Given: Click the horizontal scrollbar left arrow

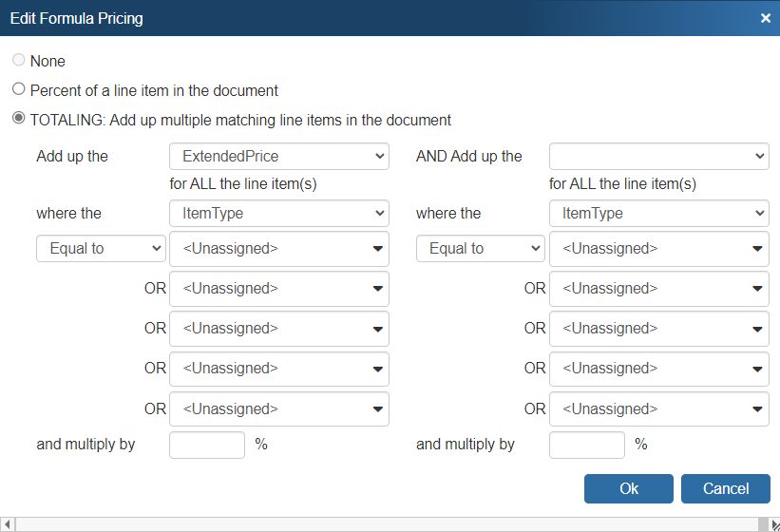Looking at the screenshot, I should [x=8, y=524].
